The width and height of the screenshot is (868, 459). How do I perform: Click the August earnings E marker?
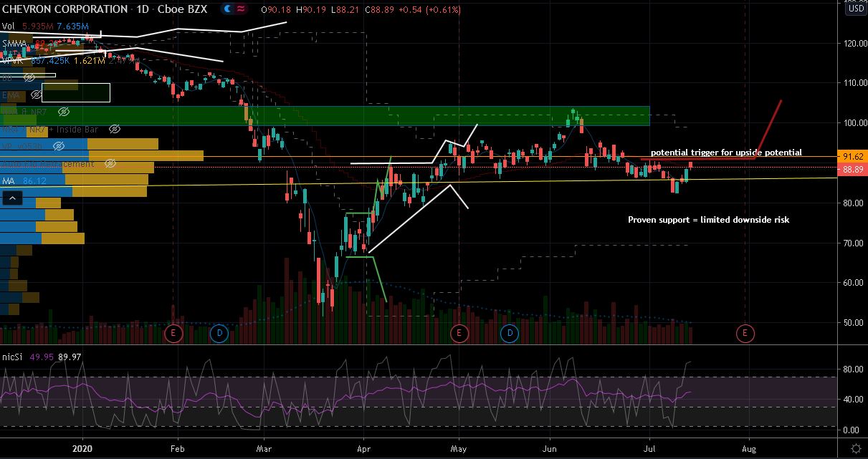pyautogui.click(x=746, y=332)
